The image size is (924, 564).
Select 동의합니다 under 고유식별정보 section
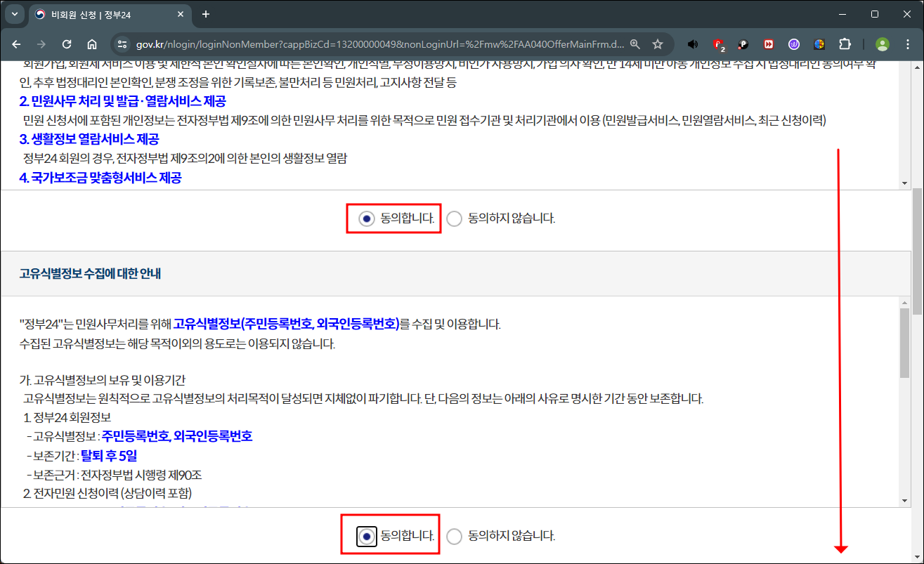pos(366,536)
